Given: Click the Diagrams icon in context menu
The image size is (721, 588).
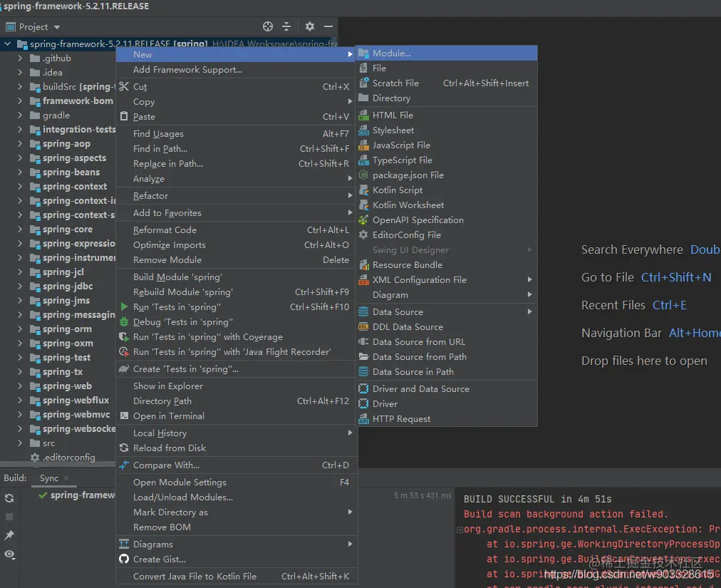Looking at the screenshot, I should pos(124,545).
